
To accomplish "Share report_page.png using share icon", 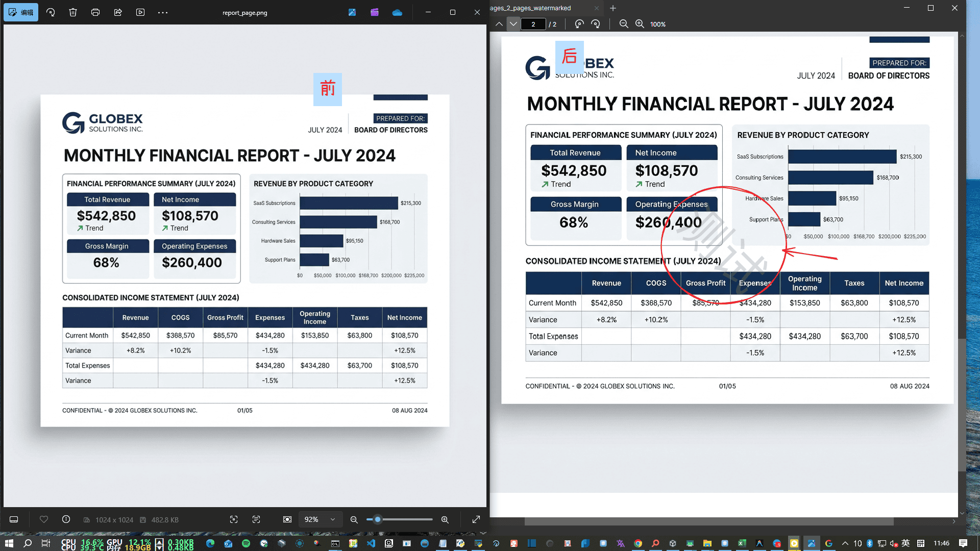I will [118, 12].
